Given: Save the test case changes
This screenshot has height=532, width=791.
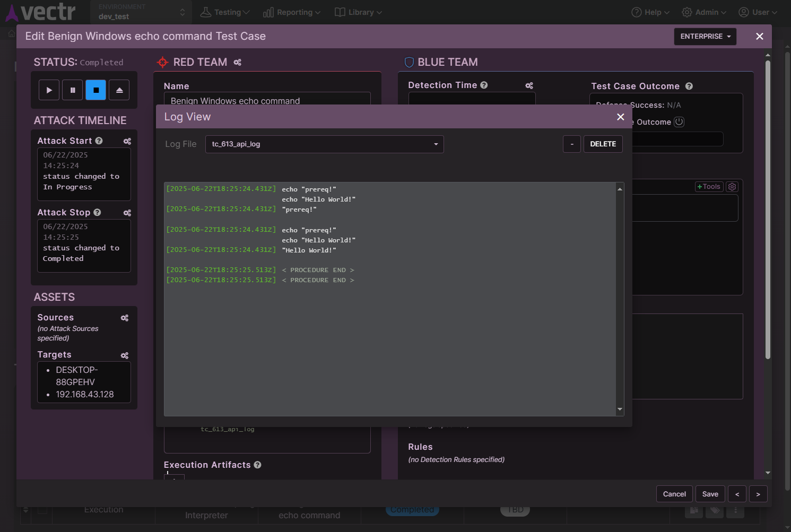Looking at the screenshot, I should tap(710, 493).
